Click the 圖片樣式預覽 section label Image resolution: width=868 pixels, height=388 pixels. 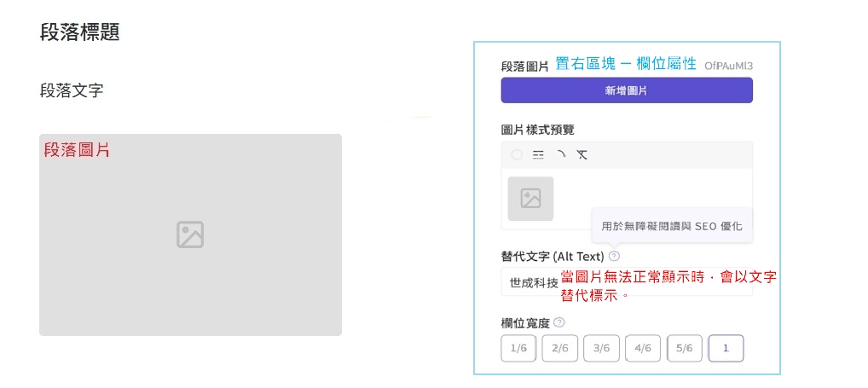click(x=537, y=130)
